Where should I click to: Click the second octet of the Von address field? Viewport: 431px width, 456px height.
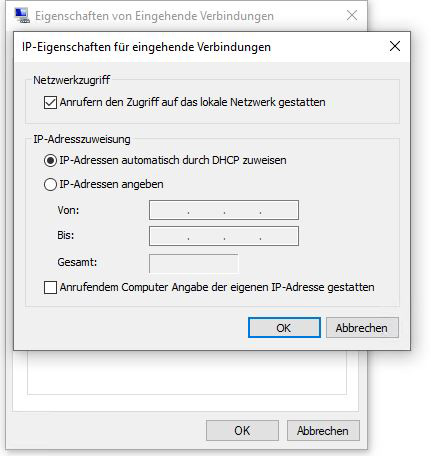click(206, 210)
